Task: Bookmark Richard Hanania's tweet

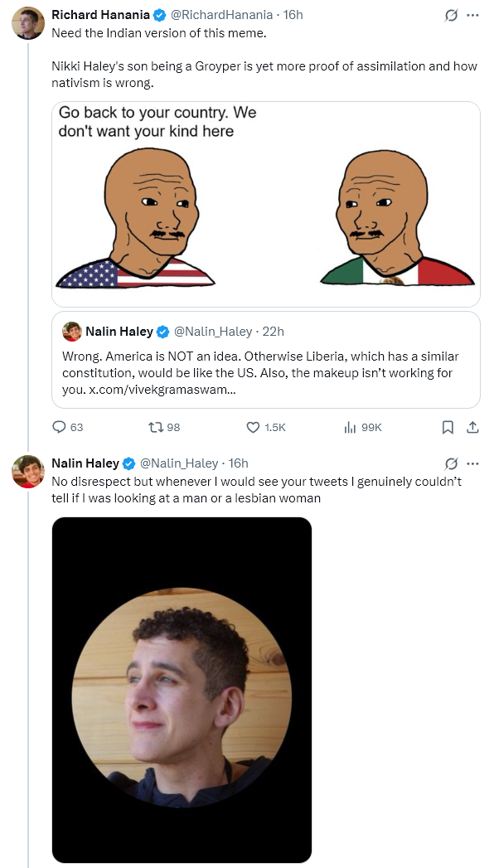Action: [448, 427]
